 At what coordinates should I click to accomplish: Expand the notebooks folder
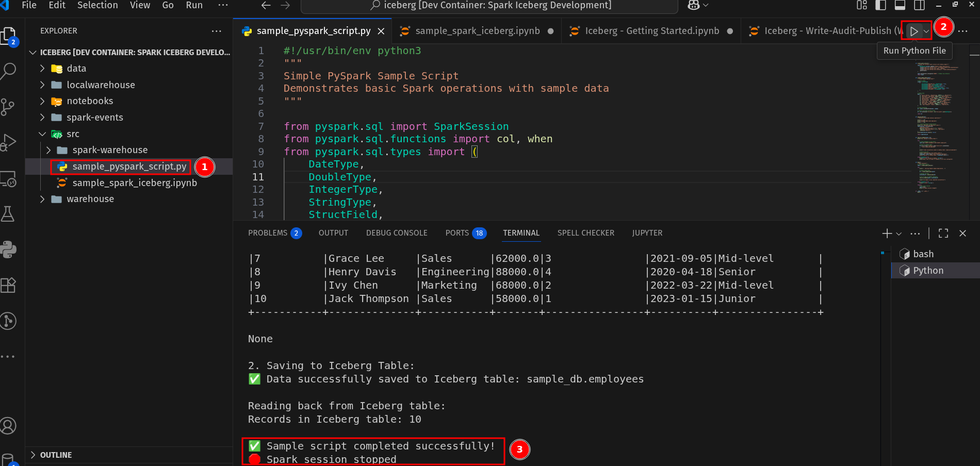[90, 101]
